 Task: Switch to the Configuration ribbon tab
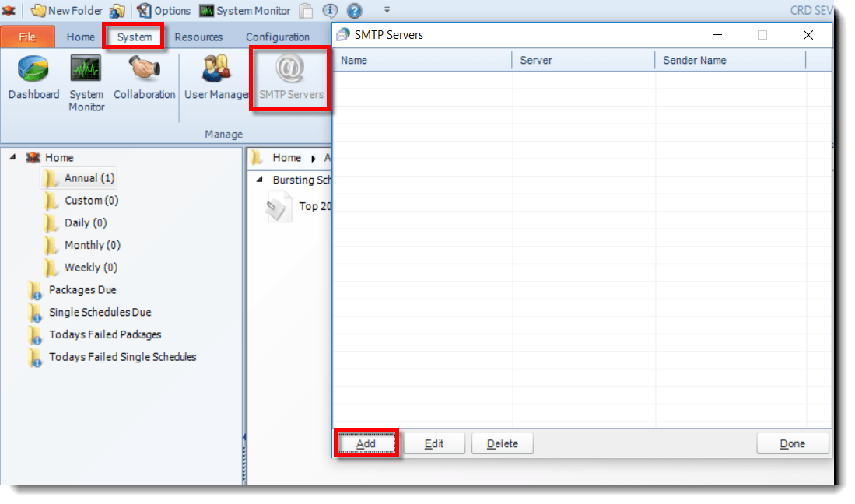pyautogui.click(x=278, y=37)
